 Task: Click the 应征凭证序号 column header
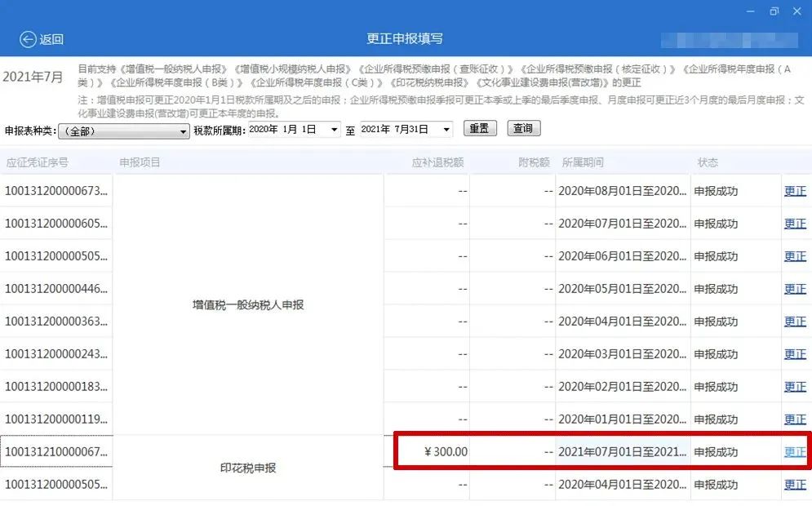coord(38,162)
